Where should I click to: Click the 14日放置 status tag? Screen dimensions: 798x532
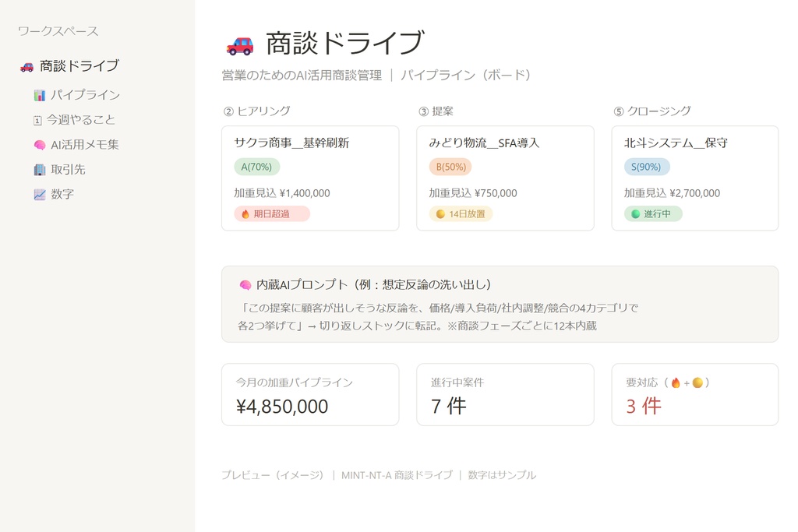point(461,214)
